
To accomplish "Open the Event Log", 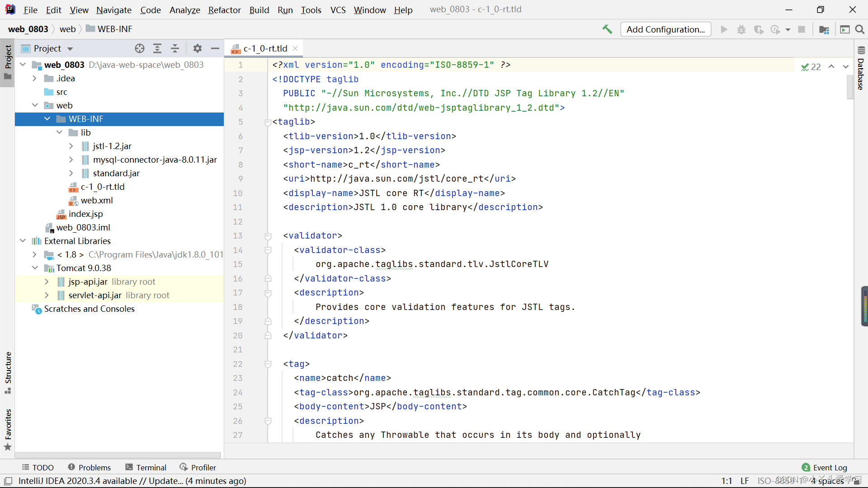I will tap(825, 467).
